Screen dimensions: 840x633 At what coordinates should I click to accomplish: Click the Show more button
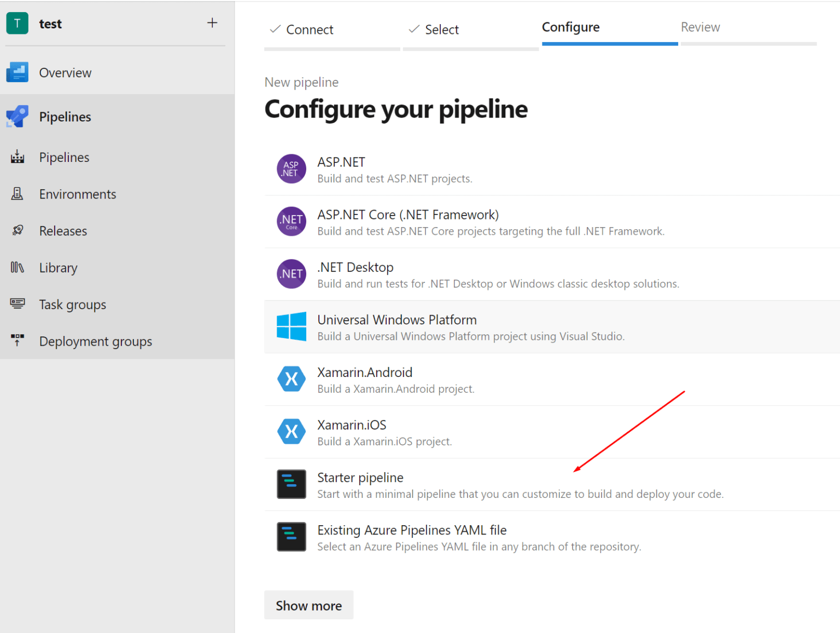[x=308, y=605]
